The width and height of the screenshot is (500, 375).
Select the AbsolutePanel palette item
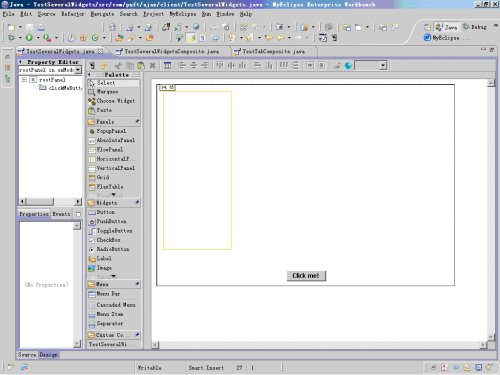[113, 140]
